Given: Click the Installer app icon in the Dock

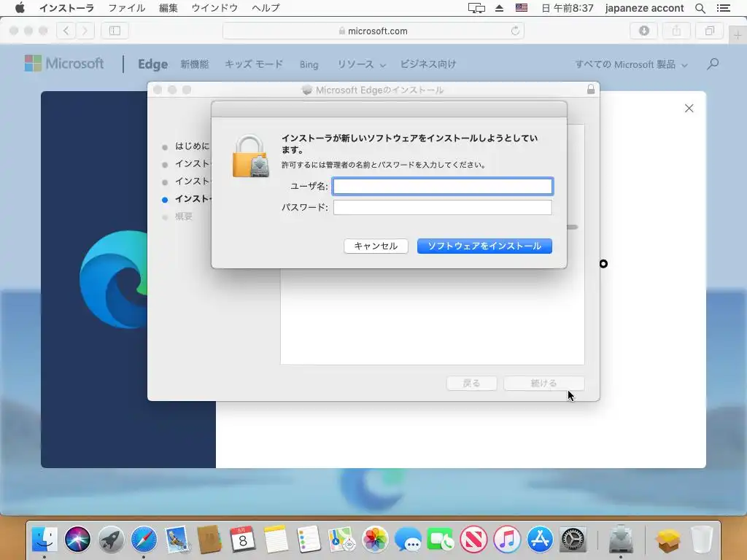Looking at the screenshot, I should (621, 539).
